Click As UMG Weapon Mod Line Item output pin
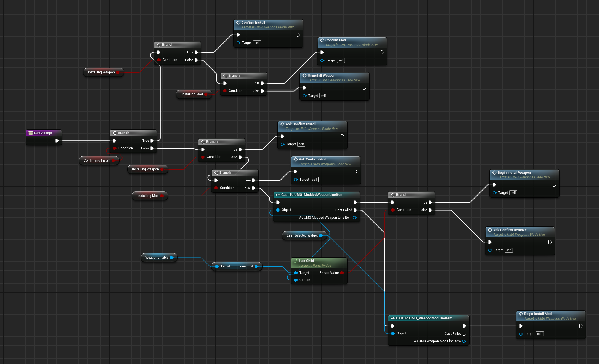599x364 pixels. tap(464, 341)
